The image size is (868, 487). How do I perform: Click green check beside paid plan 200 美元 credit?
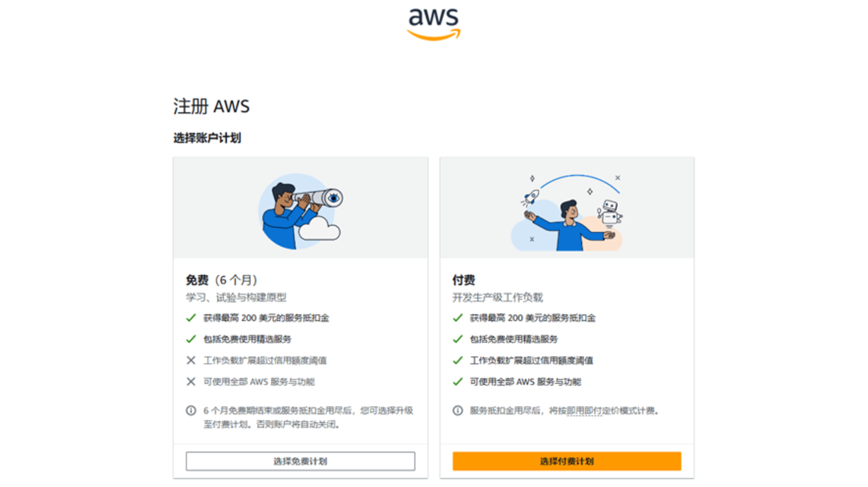point(457,318)
